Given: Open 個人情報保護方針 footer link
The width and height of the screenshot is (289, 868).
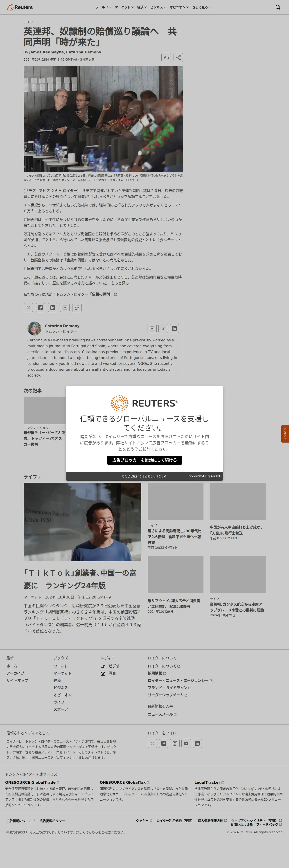Looking at the screenshot, I should [212, 820].
